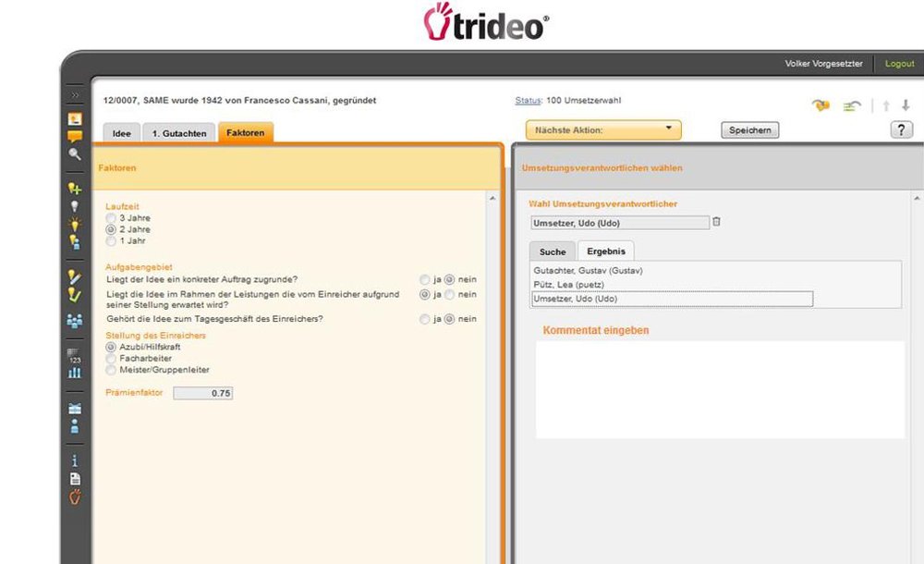Click the Prämienfaktor field showing 0.75
This screenshot has width=924, height=564.
coord(202,393)
